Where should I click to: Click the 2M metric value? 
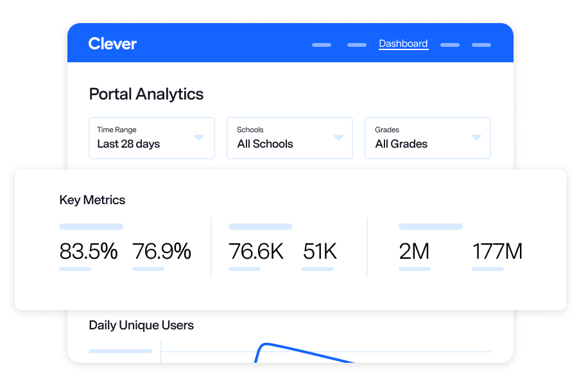(x=414, y=252)
